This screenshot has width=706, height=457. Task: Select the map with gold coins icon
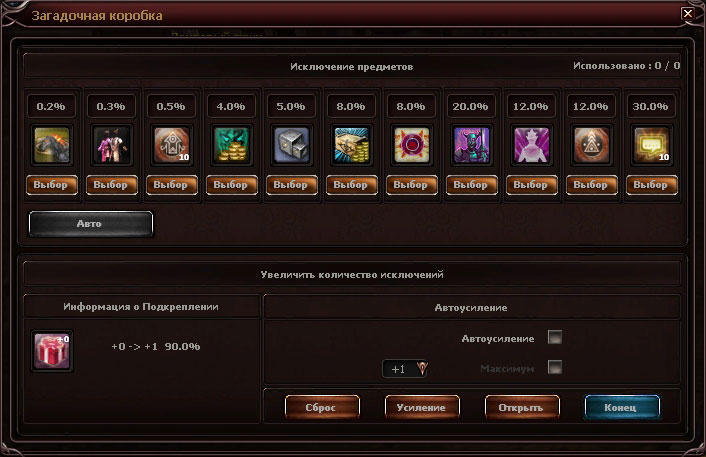(352, 145)
